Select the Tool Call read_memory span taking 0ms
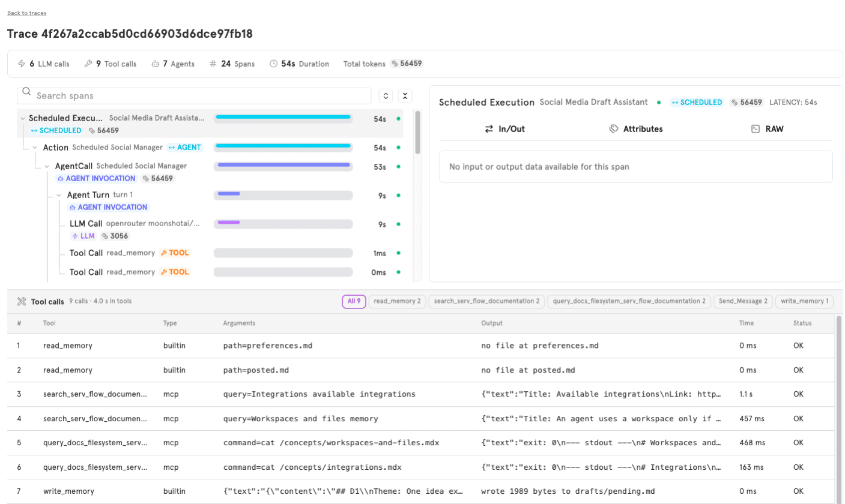Image resolution: width=845 pixels, height=504 pixels. [x=210, y=272]
